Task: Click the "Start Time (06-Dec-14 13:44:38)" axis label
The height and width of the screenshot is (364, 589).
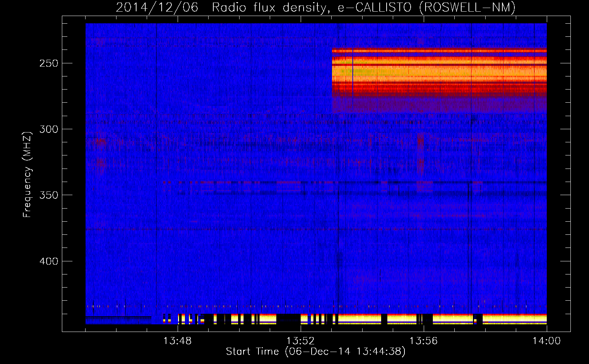Action: coord(316,352)
